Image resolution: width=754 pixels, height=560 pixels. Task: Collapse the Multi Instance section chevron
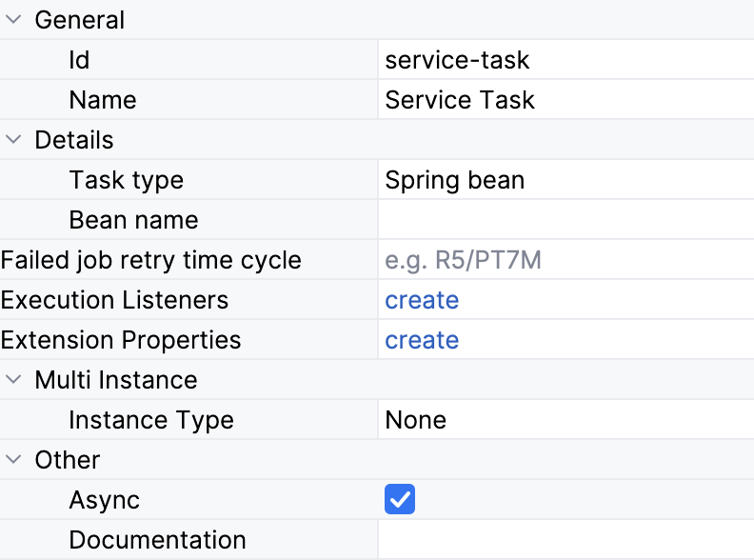click(x=13, y=380)
